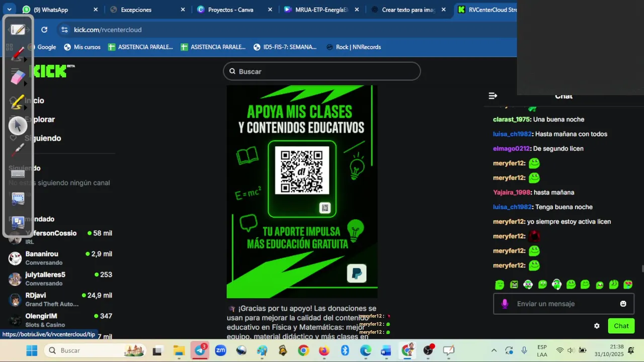Open Zoom from the taskbar
Image resolution: width=644 pixels, height=362 pixels.
(220, 350)
